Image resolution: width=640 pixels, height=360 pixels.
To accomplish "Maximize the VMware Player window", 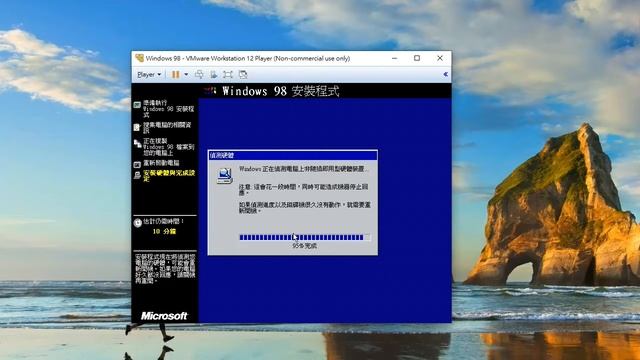I will point(417,58).
